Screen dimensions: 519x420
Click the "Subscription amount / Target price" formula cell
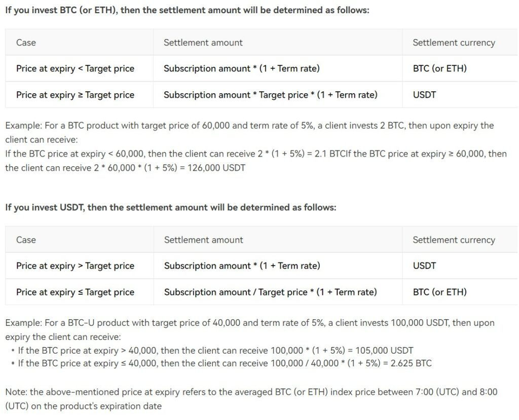tap(270, 292)
